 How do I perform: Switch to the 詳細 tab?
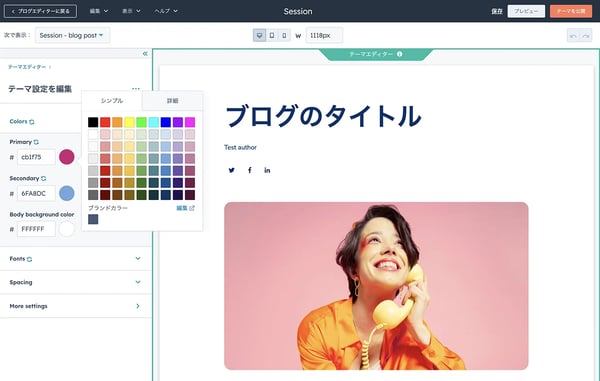173,101
